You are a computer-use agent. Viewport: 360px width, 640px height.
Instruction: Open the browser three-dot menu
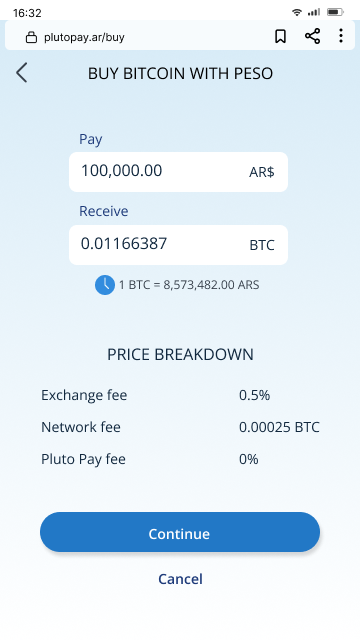tap(341, 36)
